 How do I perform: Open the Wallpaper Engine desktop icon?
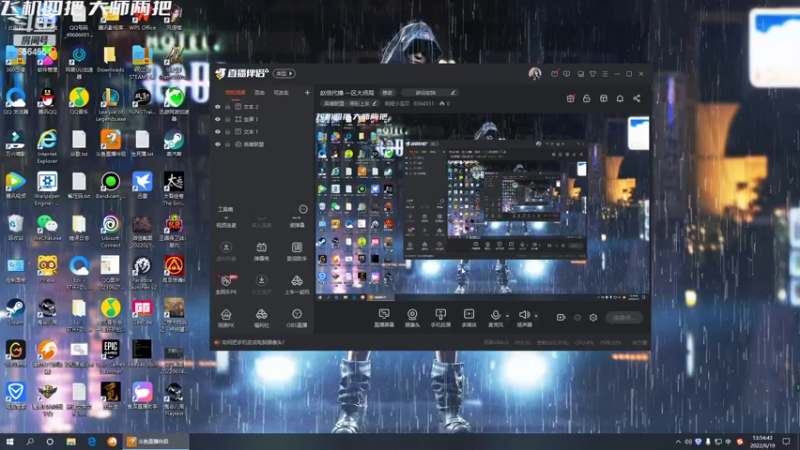pos(47,188)
